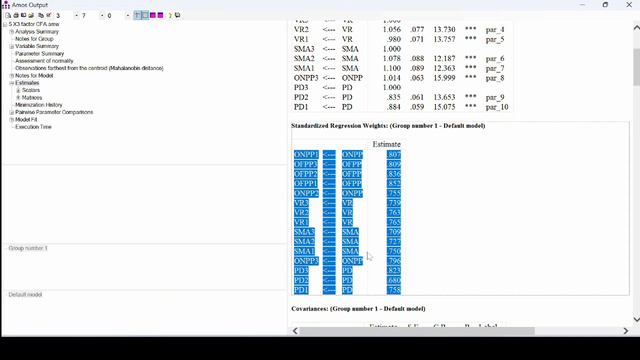This screenshot has width=640, height=360.
Task: Click the scroll down arrow of the output pane
Action: 636,319
